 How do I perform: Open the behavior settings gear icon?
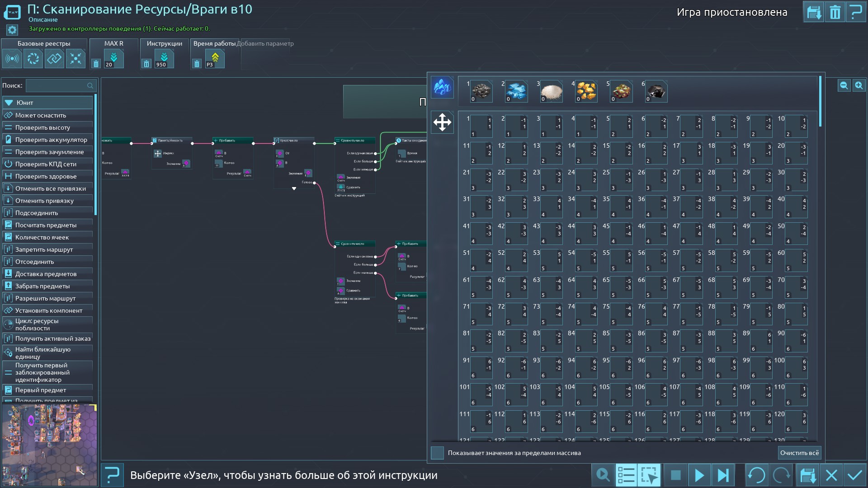12,30
